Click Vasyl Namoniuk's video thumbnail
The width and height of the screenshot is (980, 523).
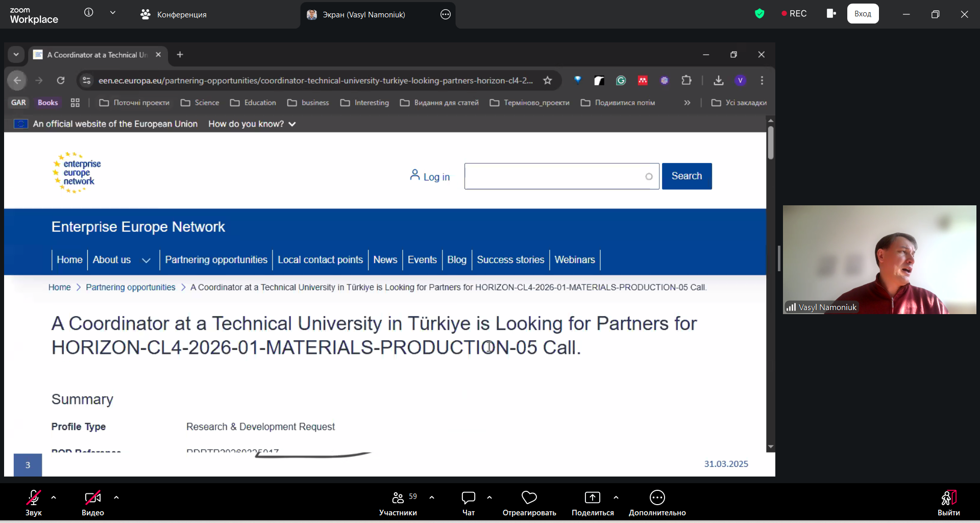[879, 259]
